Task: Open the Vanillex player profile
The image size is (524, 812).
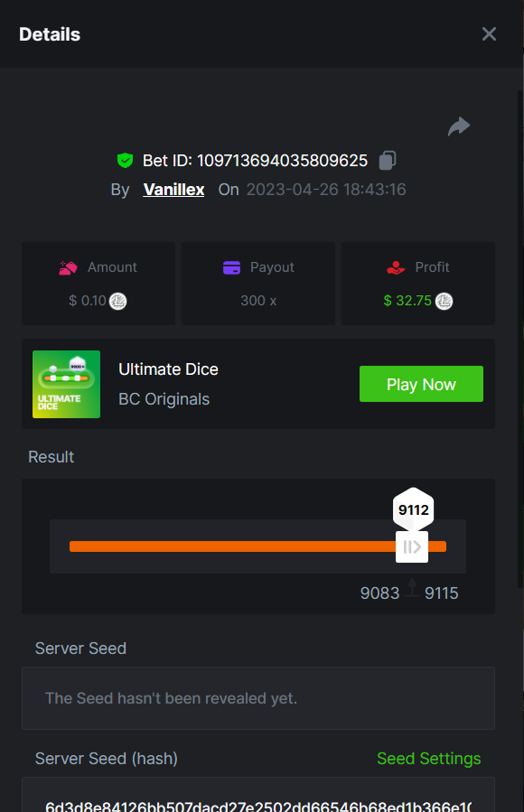Action: (173, 190)
